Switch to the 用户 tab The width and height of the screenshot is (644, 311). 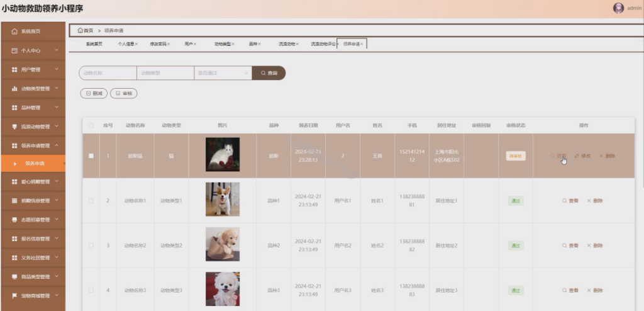coord(189,44)
